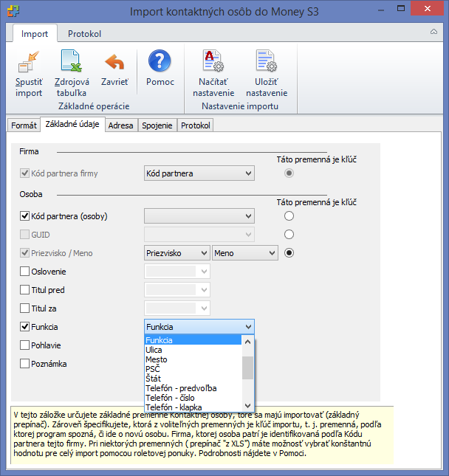
Task: Open Pomoc help question mark icon
Action: (x=160, y=61)
